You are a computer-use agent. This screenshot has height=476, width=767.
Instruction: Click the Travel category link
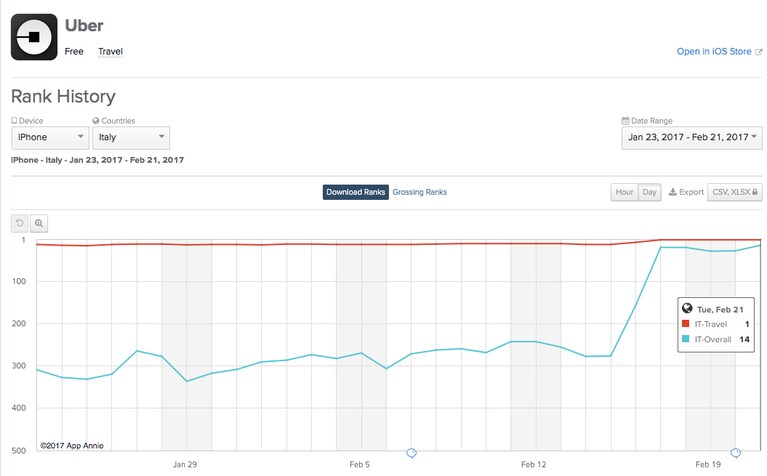click(x=110, y=51)
